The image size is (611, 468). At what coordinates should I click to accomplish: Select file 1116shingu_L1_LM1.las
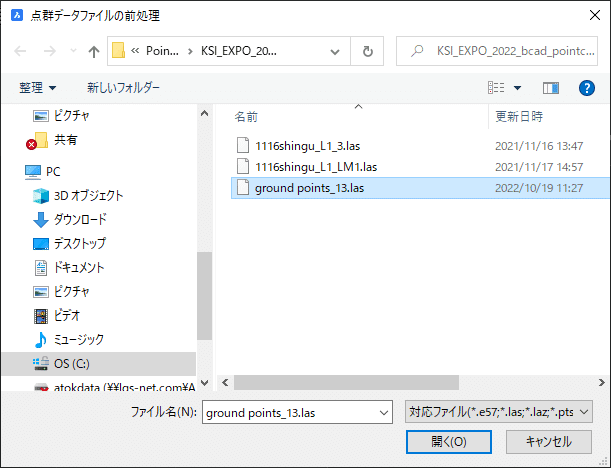(x=316, y=167)
